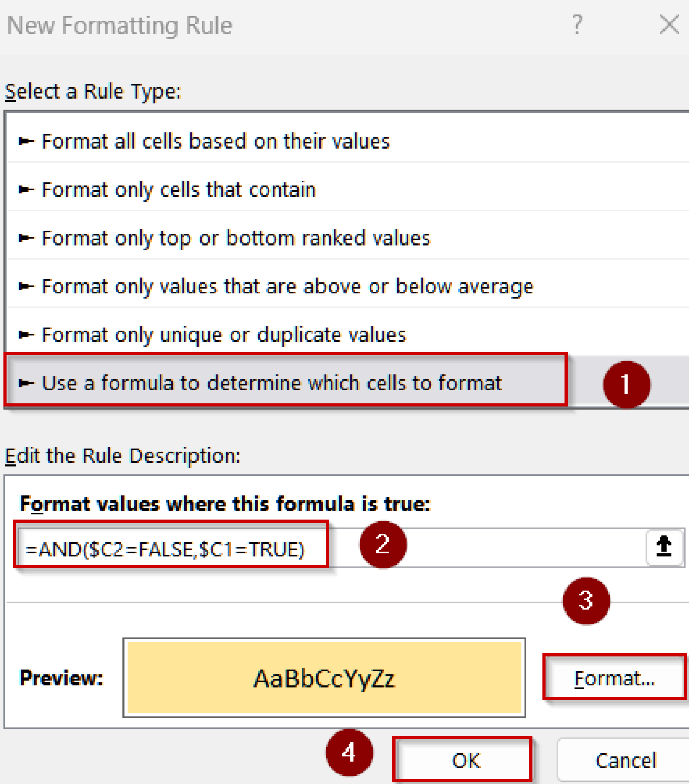Click the help question mark icon
Screen dimensions: 689x784
[x=577, y=24]
